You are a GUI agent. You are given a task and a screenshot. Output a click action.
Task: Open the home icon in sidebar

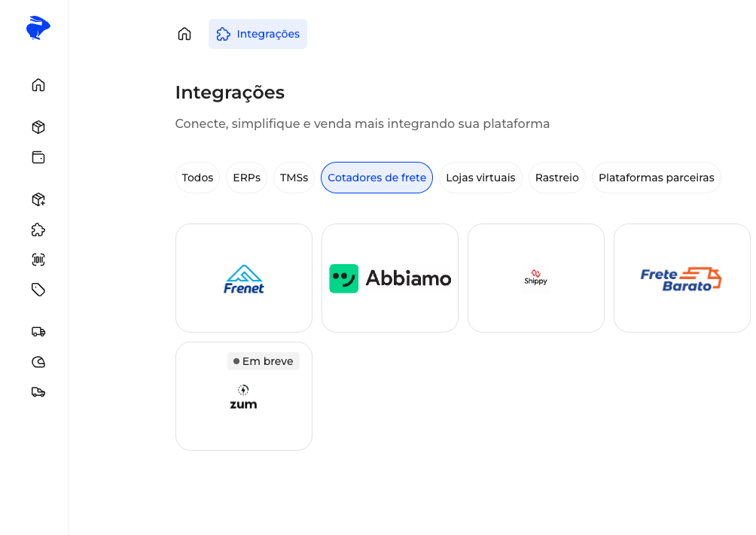(38, 85)
